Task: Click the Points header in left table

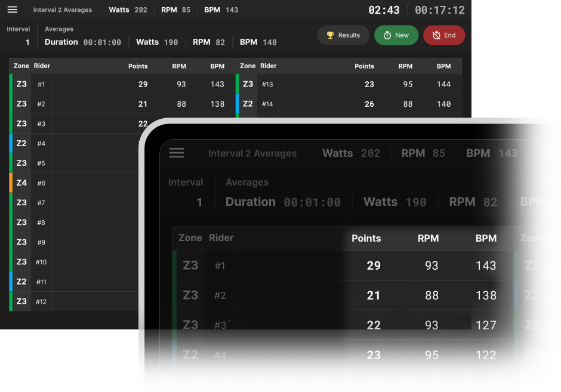Action: [x=138, y=66]
